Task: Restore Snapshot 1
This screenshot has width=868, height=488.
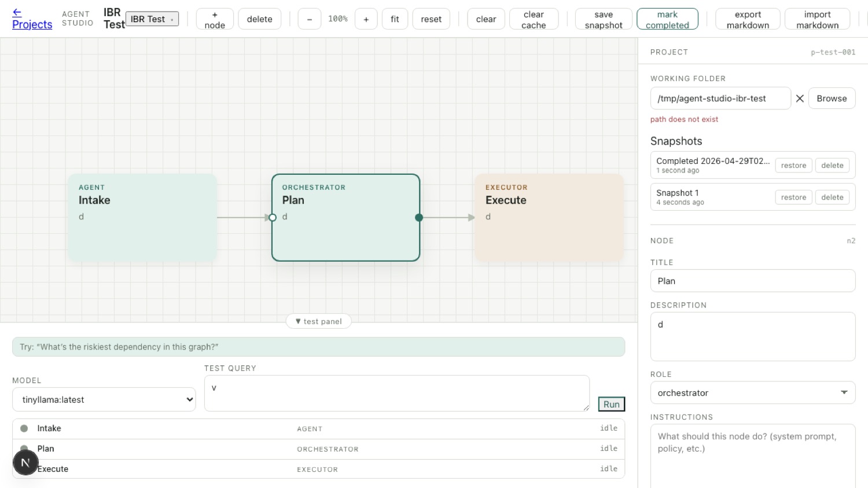Action: click(793, 197)
